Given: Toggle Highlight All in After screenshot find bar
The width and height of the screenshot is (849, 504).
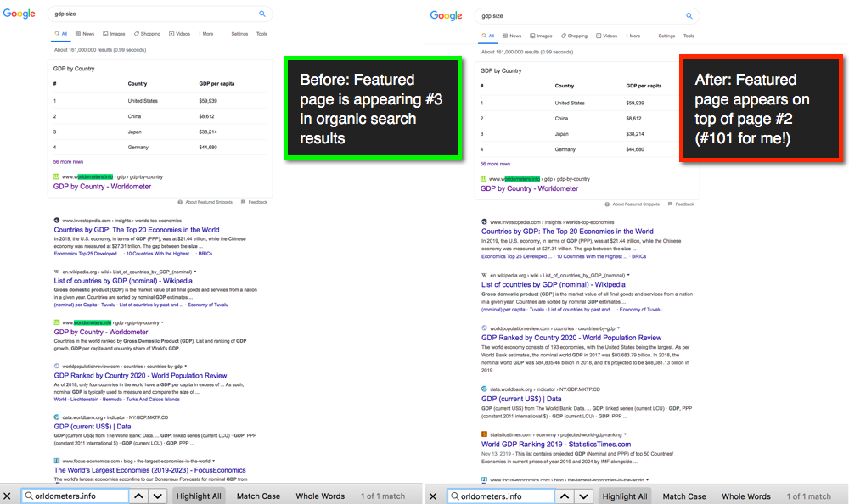Looking at the screenshot, I should pyautogui.click(x=625, y=496).
